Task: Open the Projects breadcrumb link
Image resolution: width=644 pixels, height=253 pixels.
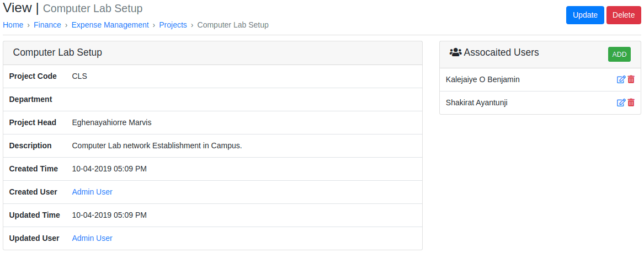Action: click(173, 25)
